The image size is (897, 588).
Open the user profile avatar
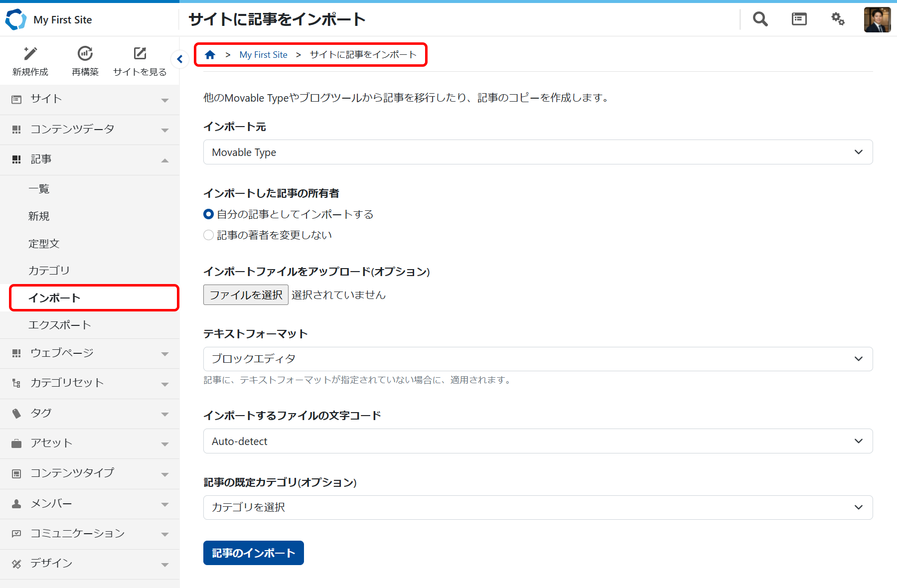pyautogui.click(x=877, y=19)
